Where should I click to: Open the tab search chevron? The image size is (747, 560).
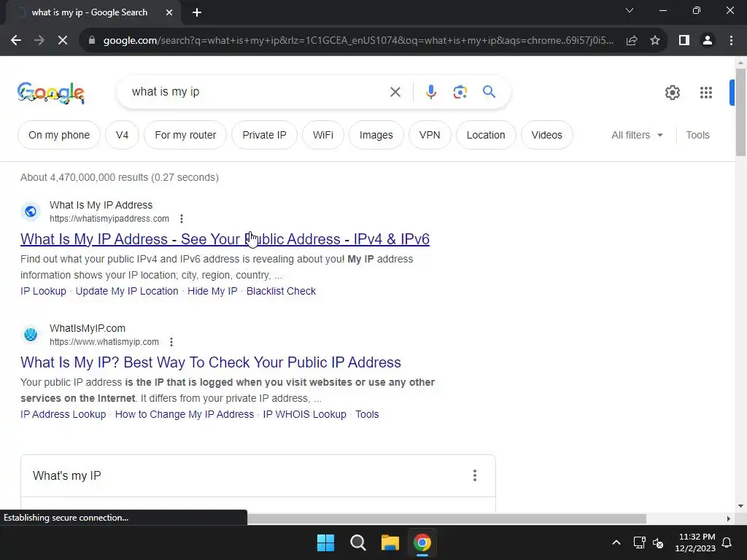[x=630, y=10]
